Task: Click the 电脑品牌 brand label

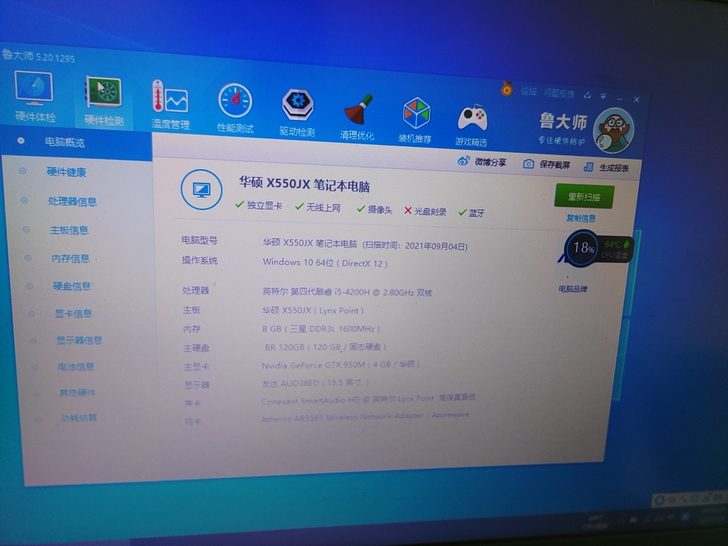Action: (573, 289)
